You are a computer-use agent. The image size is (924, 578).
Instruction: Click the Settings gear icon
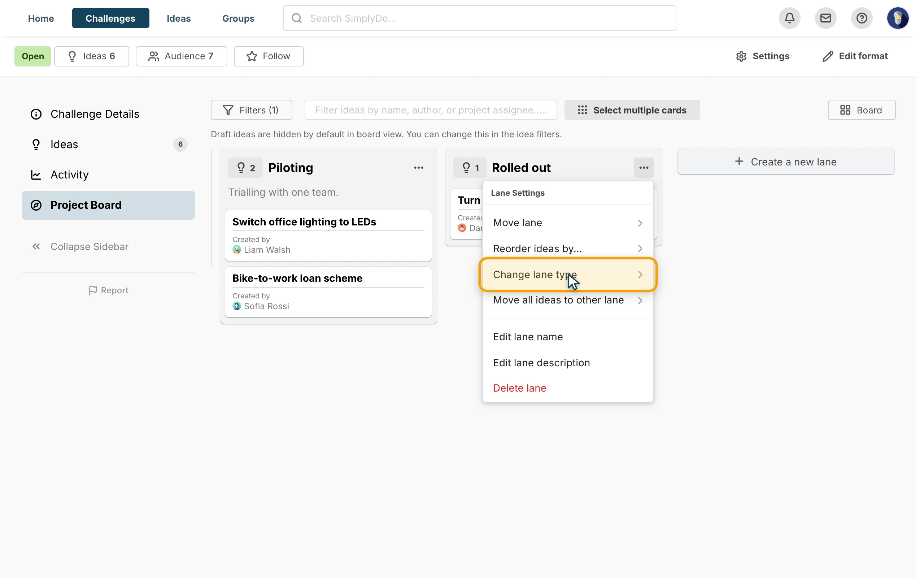(741, 56)
